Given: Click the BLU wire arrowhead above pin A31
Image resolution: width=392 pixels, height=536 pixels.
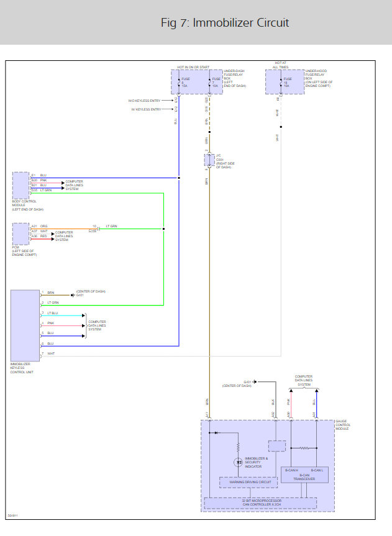Looking at the screenshot, I should 316,391.
